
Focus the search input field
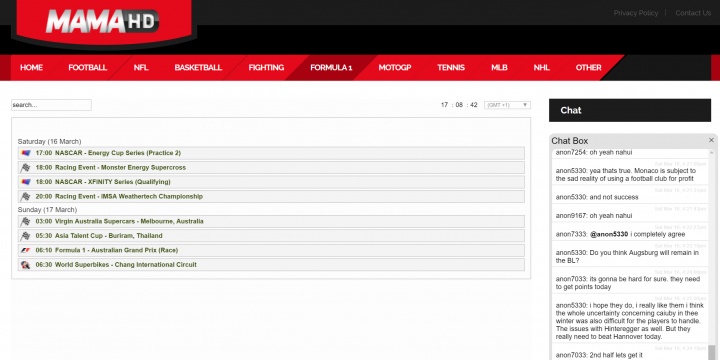[51, 105]
